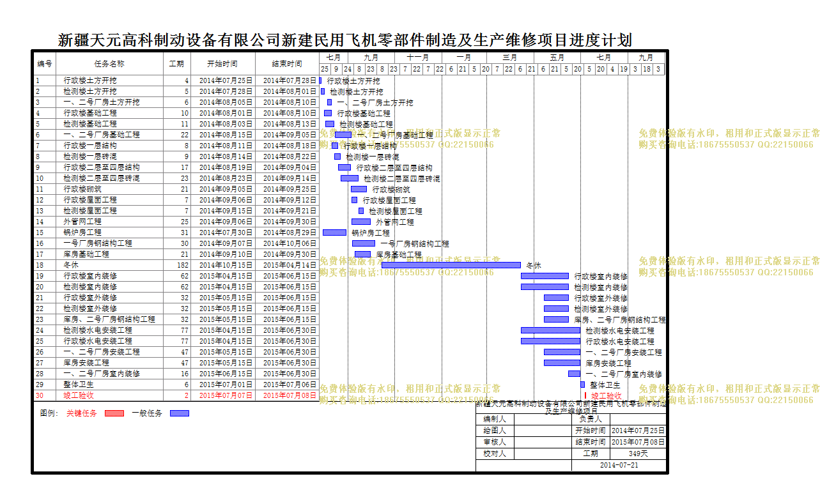Select 一、二号厂房室内装修 in the task name column
Viewport: 820px width, 504px height.
(x=102, y=374)
